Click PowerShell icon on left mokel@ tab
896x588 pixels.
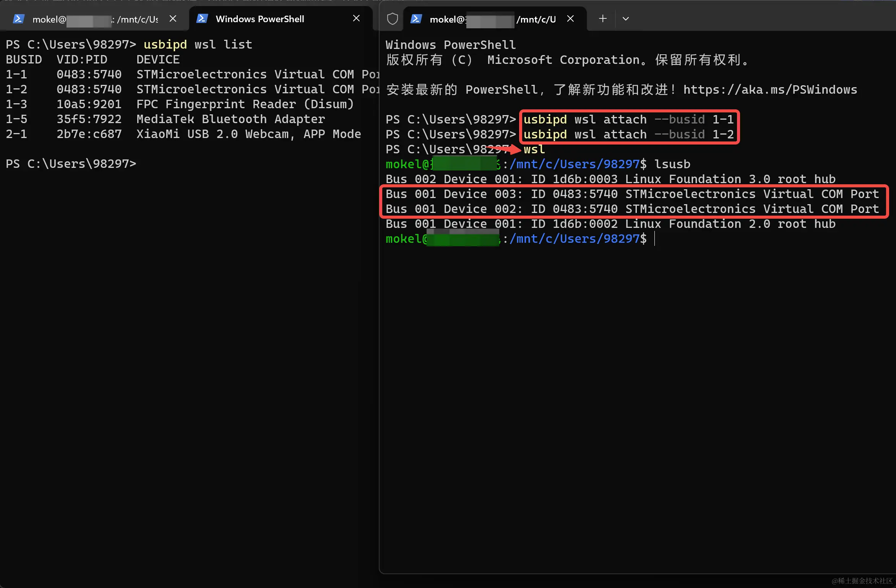coord(18,19)
